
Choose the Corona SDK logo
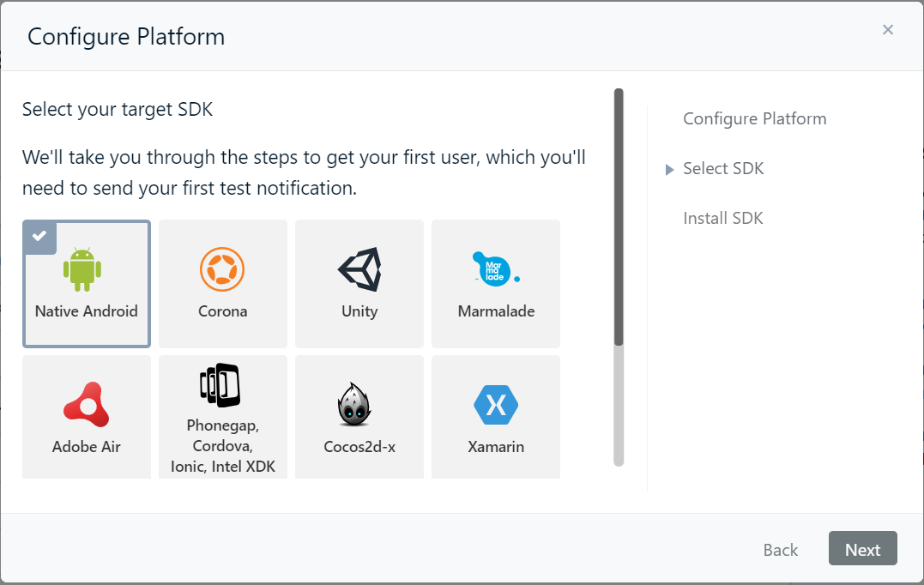(222, 269)
